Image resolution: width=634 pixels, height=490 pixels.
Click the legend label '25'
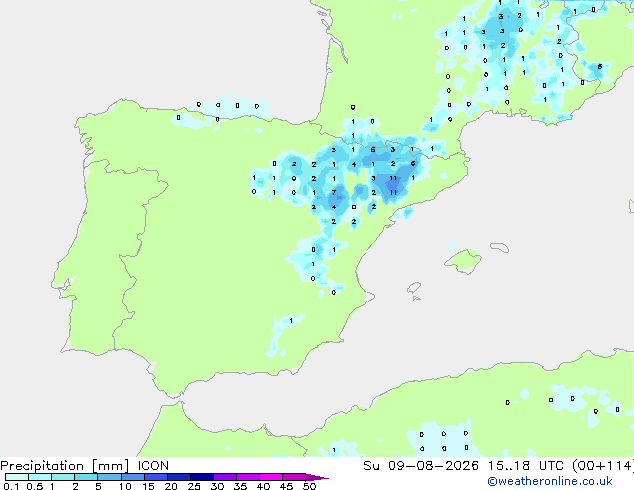click(x=194, y=486)
